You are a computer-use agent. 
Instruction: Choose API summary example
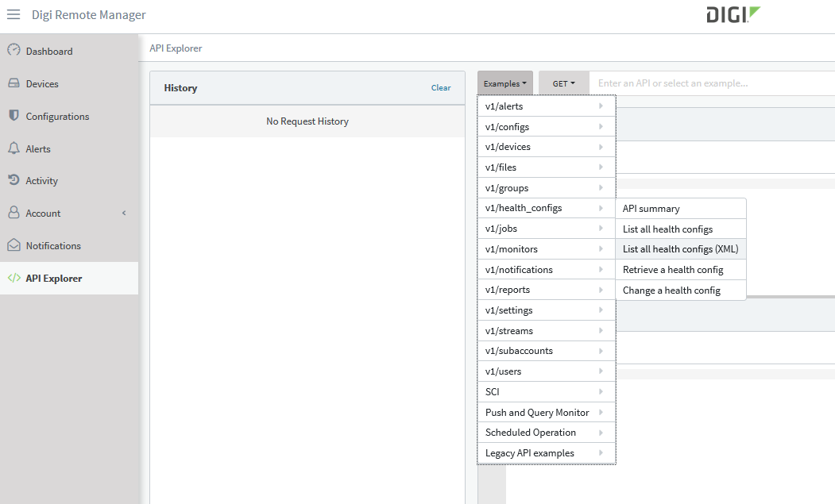pos(681,209)
